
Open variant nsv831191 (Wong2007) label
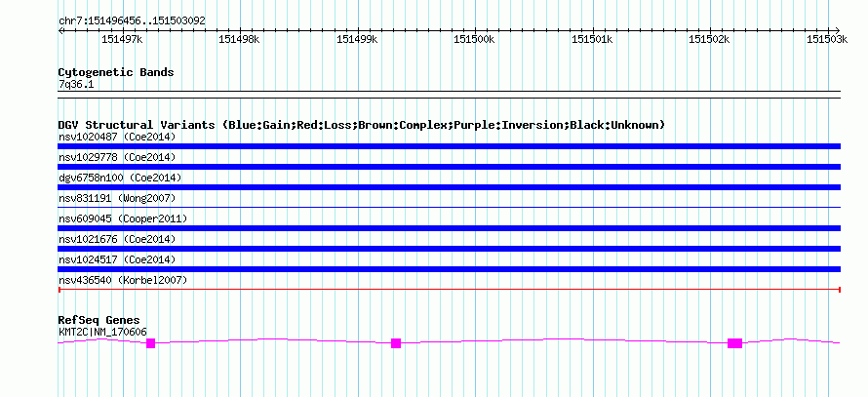(117, 198)
